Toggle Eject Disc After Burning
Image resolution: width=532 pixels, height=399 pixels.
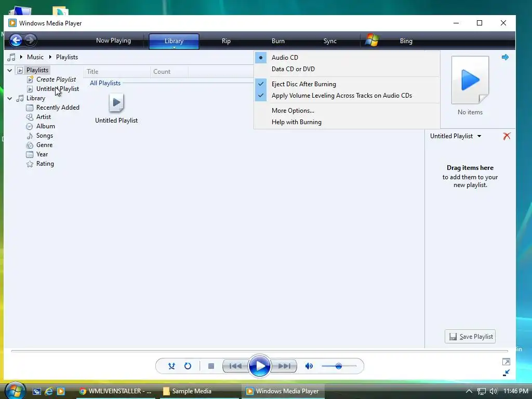(347, 84)
